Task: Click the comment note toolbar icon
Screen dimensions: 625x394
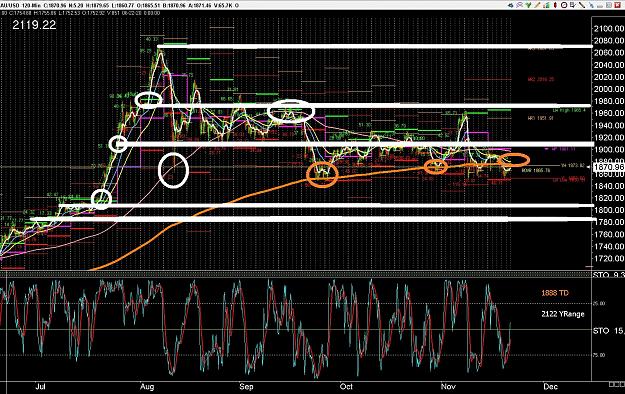Action: [x=573, y=5]
